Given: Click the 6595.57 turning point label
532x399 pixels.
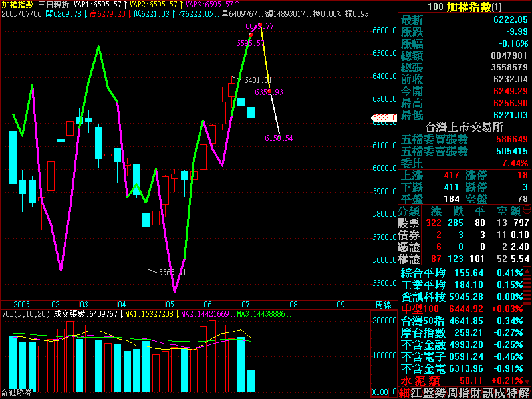Looking at the screenshot, I should point(250,43).
